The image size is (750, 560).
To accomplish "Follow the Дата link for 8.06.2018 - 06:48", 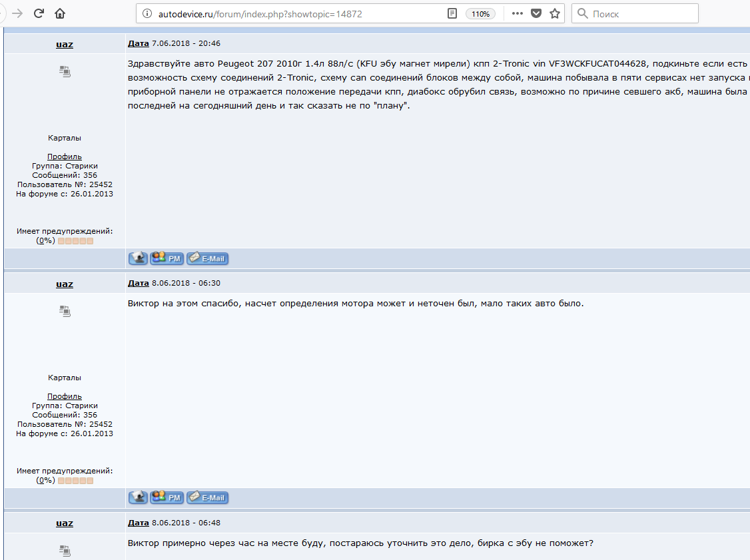I will tap(139, 523).
